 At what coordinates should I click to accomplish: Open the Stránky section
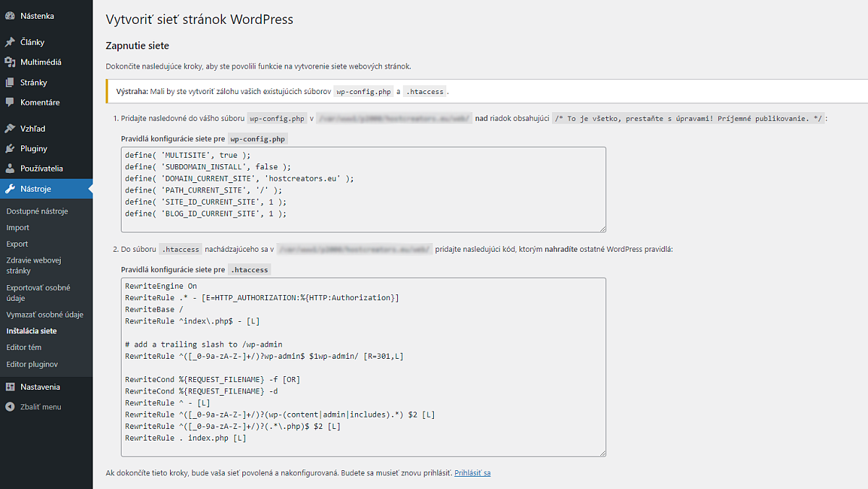pyautogui.click(x=46, y=82)
